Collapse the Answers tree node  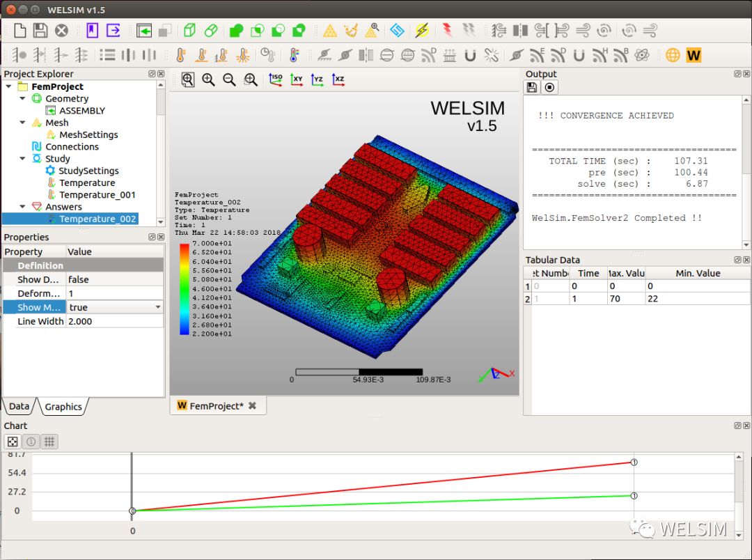22,206
